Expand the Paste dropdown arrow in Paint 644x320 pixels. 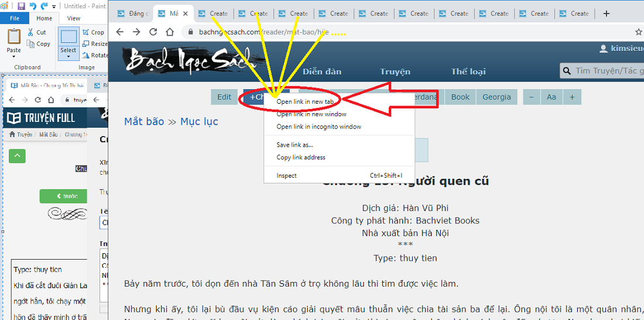pyautogui.click(x=14, y=57)
